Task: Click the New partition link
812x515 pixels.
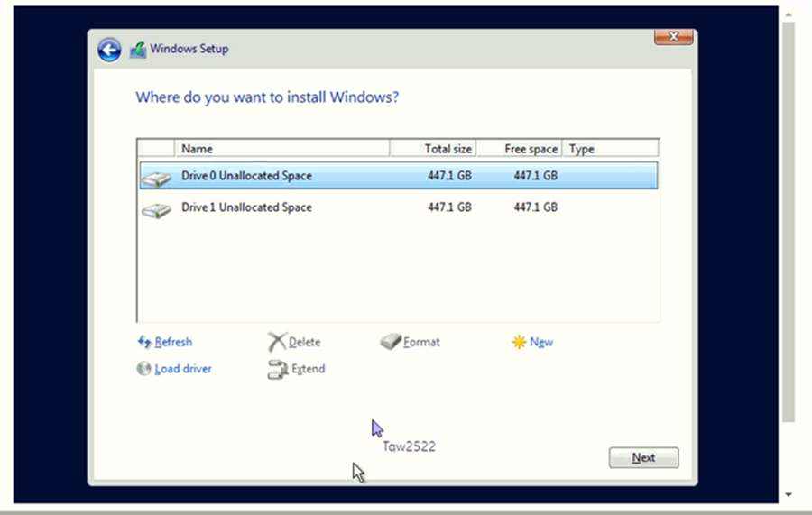Action: pos(541,342)
